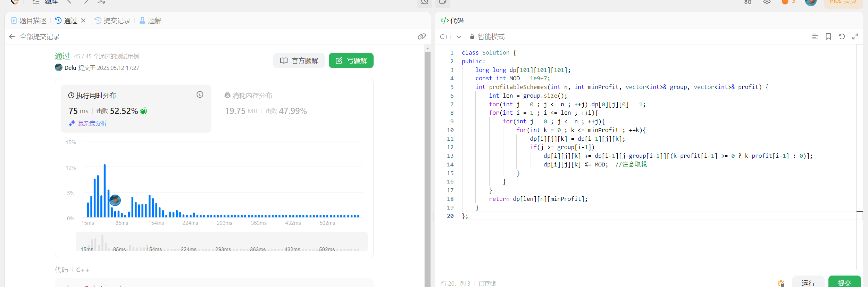The width and height of the screenshot is (868, 287).
Task: Click the format code icon
Action: click(x=815, y=36)
